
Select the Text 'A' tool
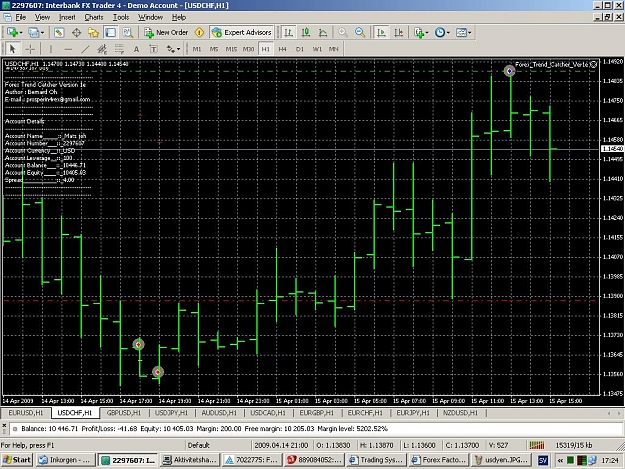point(136,49)
